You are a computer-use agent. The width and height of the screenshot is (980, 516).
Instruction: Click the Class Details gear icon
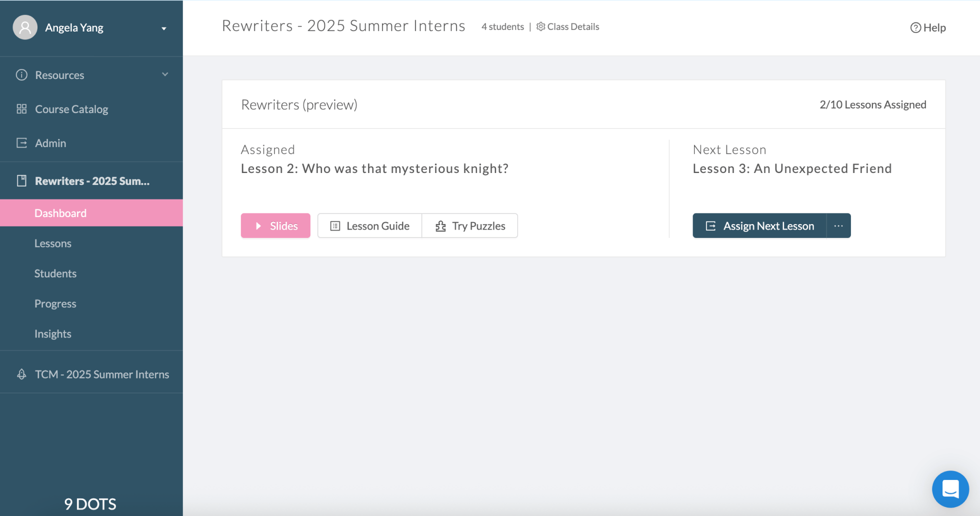coord(540,26)
